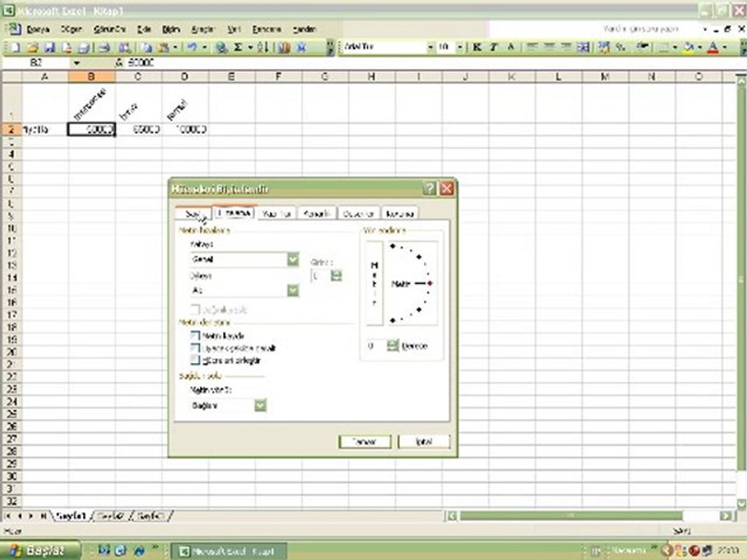This screenshot has height=560, width=747.
Task: Click the Derece spinner arrows
Action: coord(392,345)
